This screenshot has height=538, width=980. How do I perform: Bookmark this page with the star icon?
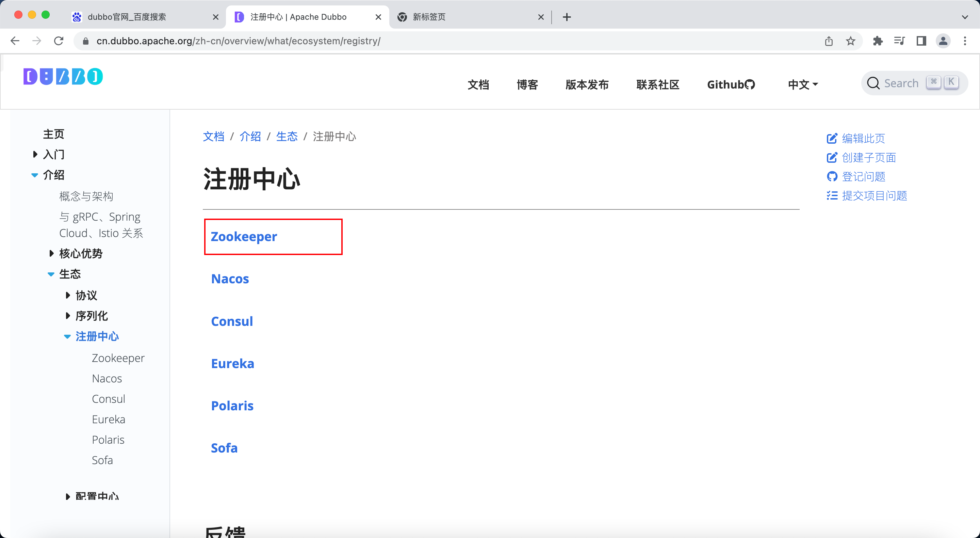[x=851, y=41]
